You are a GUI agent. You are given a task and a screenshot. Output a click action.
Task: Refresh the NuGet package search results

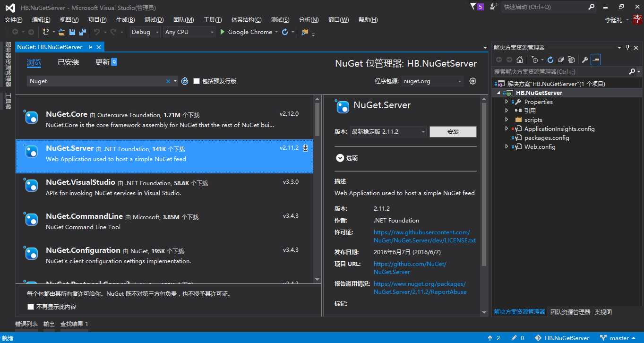coord(185,81)
